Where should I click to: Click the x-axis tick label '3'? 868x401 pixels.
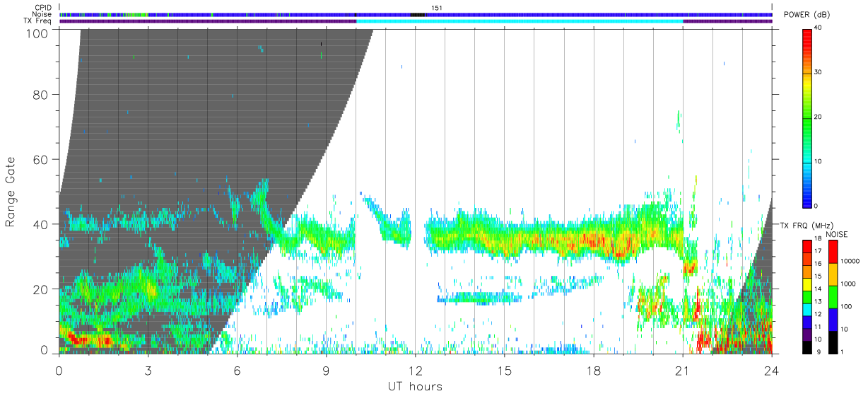coord(148,370)
